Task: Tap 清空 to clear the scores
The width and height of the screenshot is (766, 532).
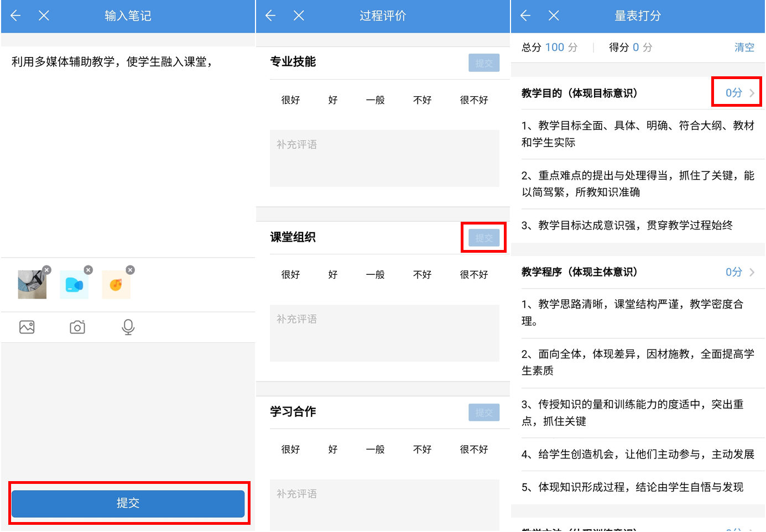Action: (744, 48)
